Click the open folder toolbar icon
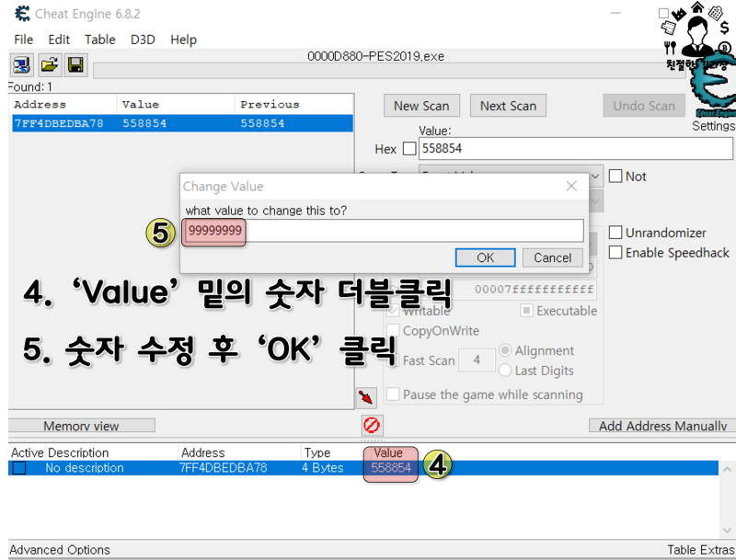Viewport: 736px width, 560px height. coord(49,64)
